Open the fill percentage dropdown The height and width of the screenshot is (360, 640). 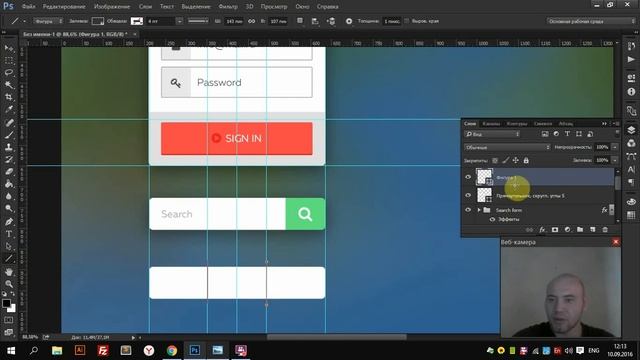point(615,160)
